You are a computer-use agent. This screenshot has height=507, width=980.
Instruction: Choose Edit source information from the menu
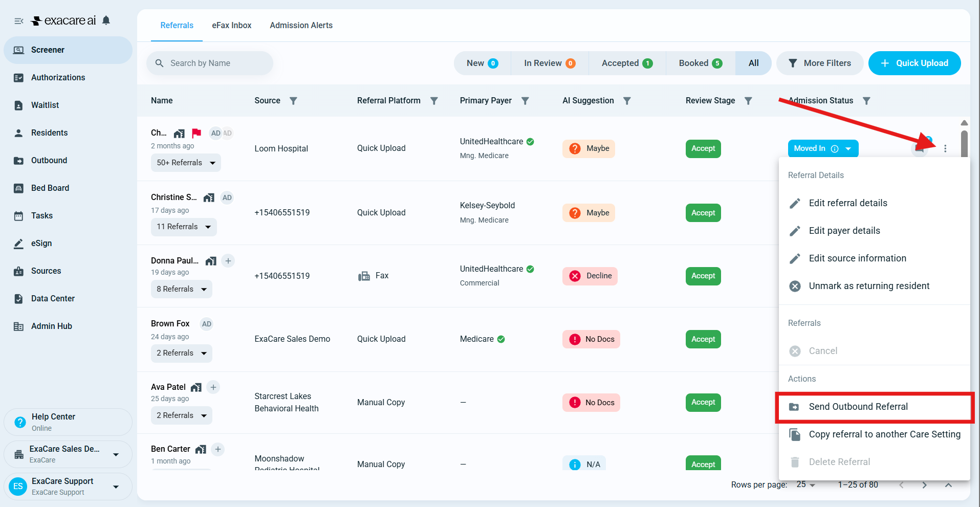pyautogui.click(x=875, y=258)
